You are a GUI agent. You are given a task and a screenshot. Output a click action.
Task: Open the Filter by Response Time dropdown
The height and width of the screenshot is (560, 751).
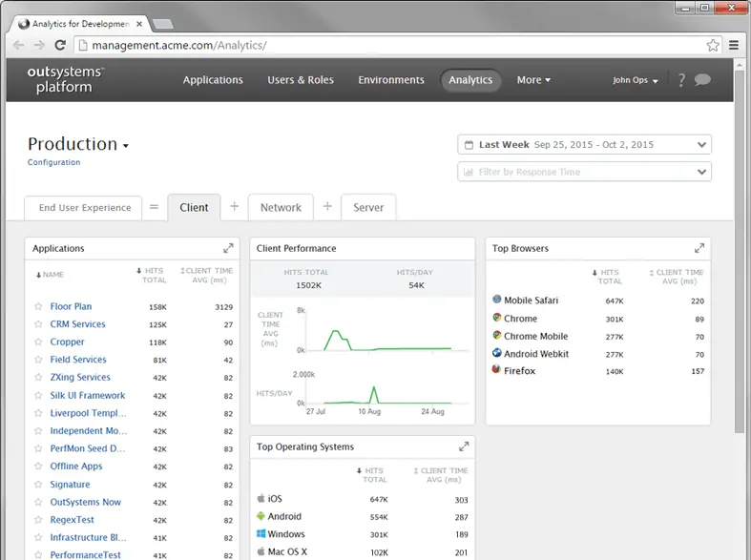point(584,172)
